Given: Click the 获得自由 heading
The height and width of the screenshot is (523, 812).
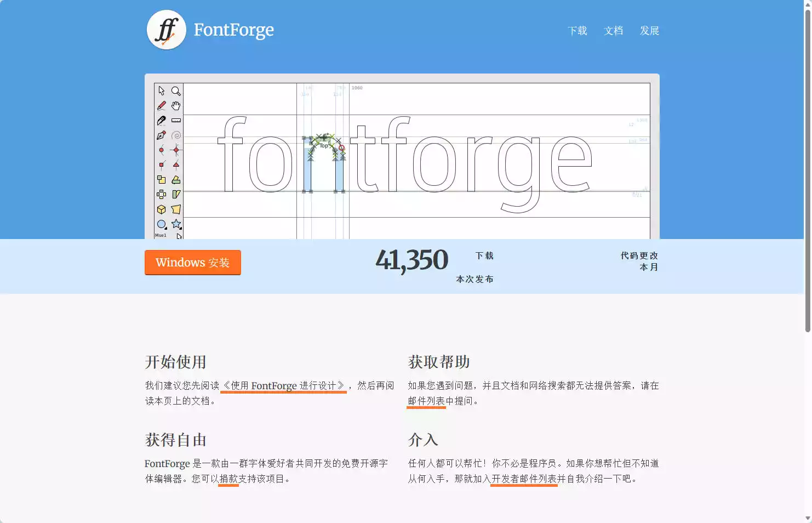Looking at the screenshot, I should [x=175, y=440].
